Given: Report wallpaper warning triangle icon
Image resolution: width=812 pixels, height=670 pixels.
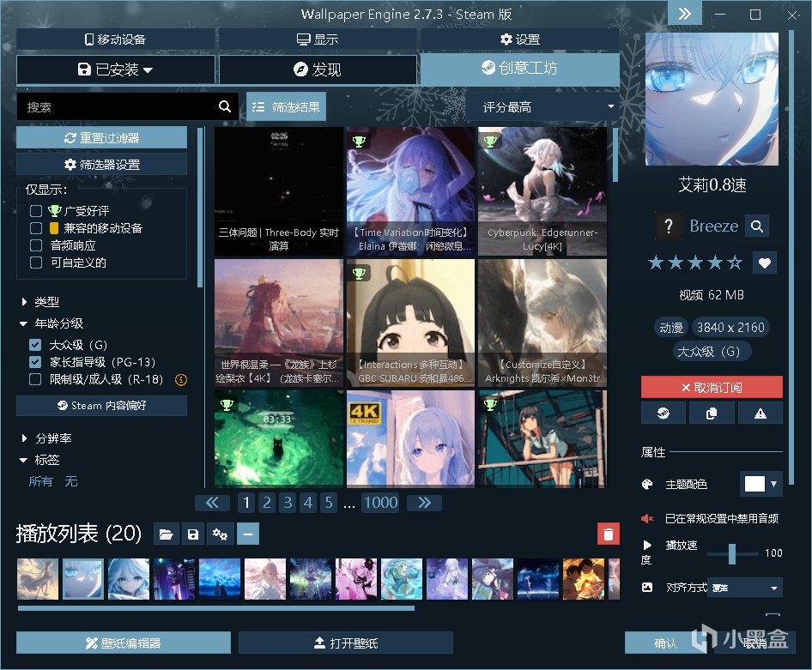Looking at the screenshot, I should pos(760,413).
